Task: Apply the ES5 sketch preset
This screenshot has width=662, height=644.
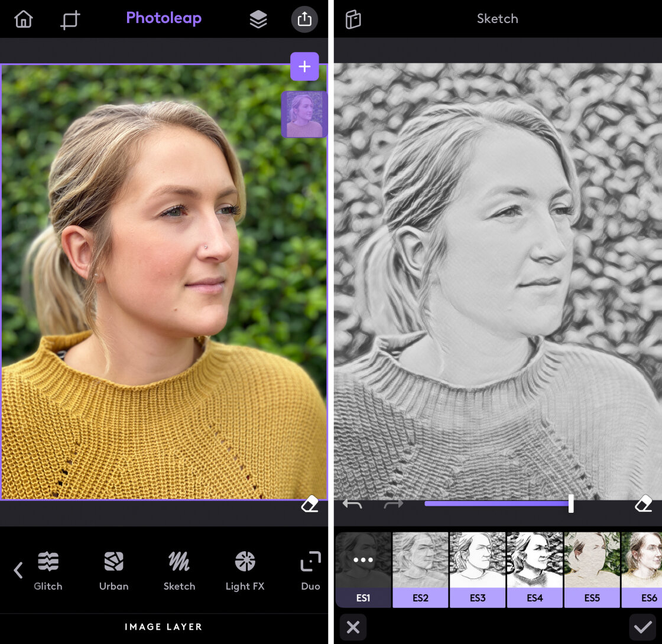Action: pos(592,570)
